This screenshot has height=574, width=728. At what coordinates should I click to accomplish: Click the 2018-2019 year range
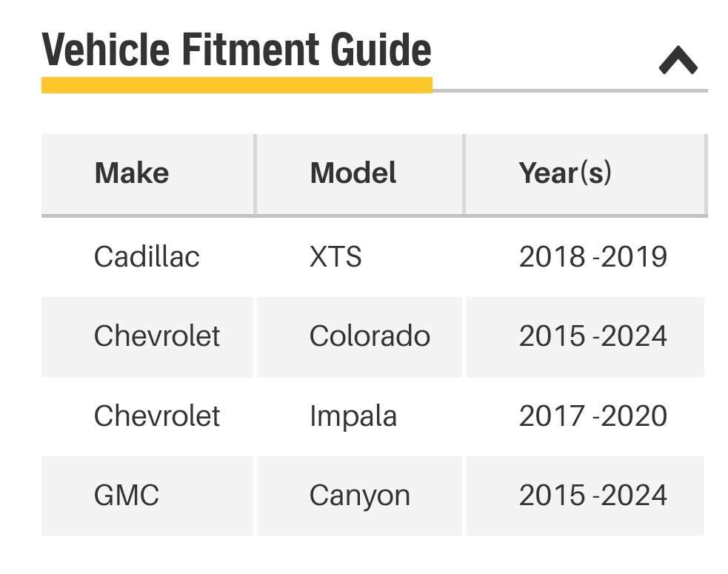click(592, 257)
